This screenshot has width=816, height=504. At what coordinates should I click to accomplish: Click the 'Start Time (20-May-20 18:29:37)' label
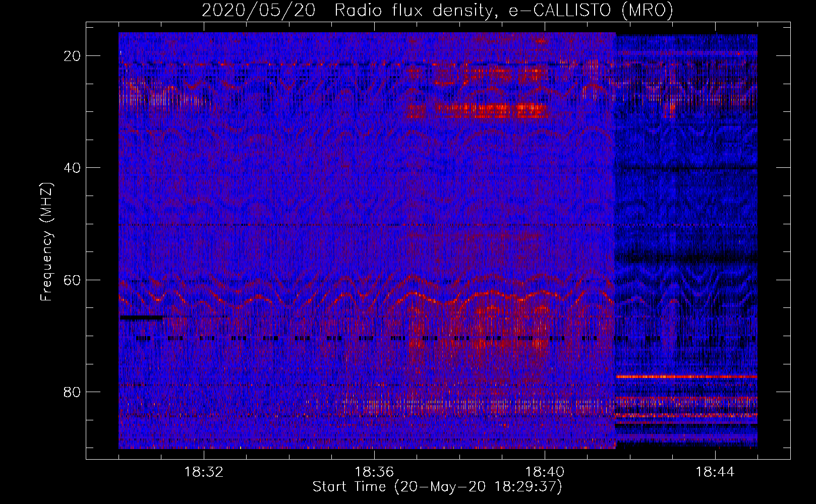tap(437, 487)
